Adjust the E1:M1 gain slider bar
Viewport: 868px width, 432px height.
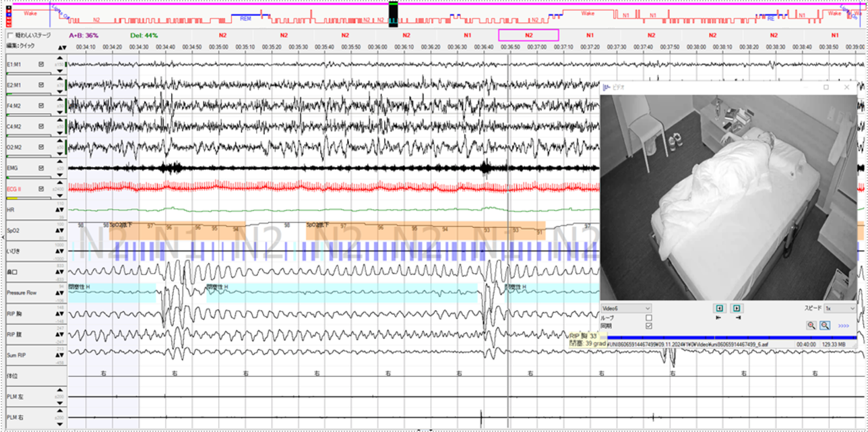[x=28, y=73]
